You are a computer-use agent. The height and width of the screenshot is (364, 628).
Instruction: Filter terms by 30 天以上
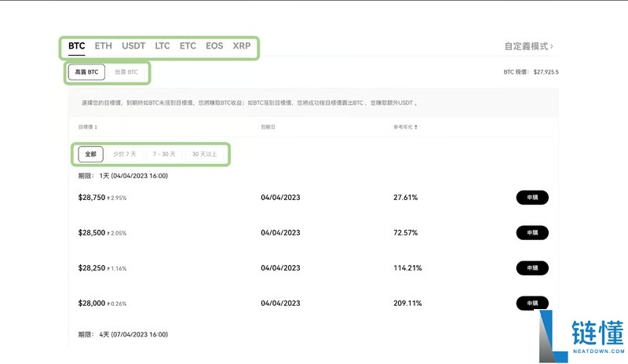click(204, 155)
